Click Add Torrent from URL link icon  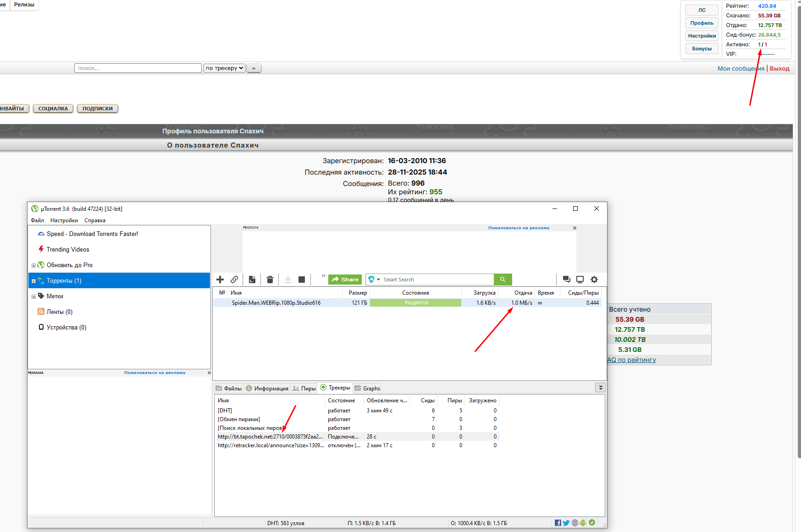[x=234, y=280]
